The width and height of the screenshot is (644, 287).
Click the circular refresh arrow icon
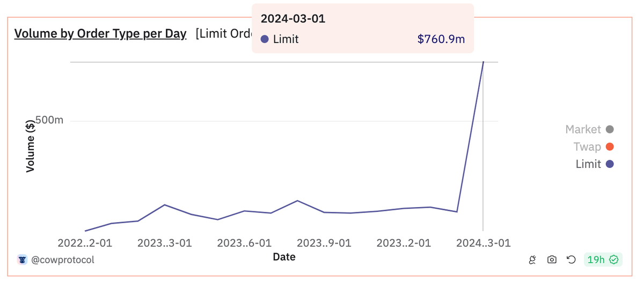coord(571,260)
